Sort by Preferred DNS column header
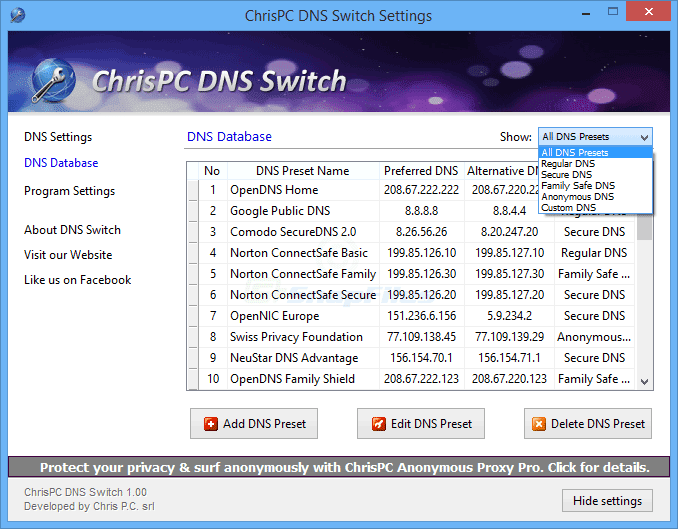Screen dimensions: 678x529 point(421,171)
